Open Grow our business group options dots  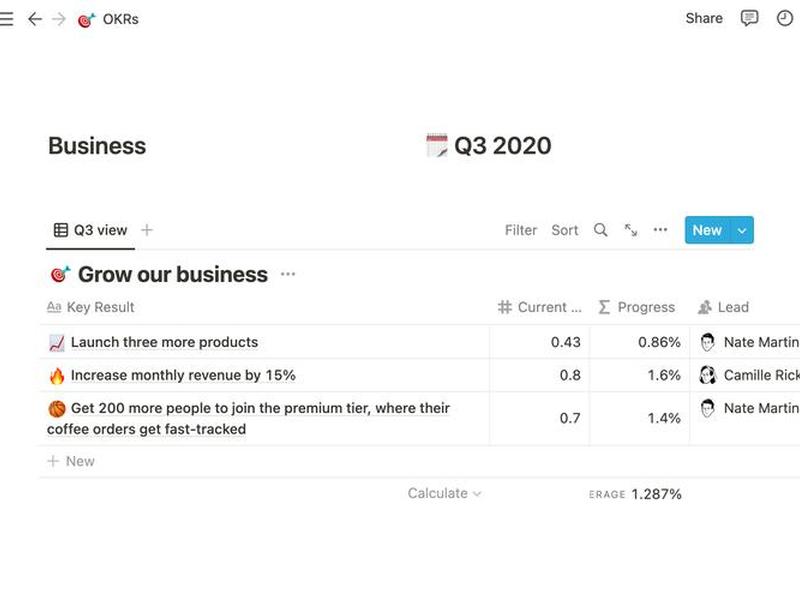(288, 274)
